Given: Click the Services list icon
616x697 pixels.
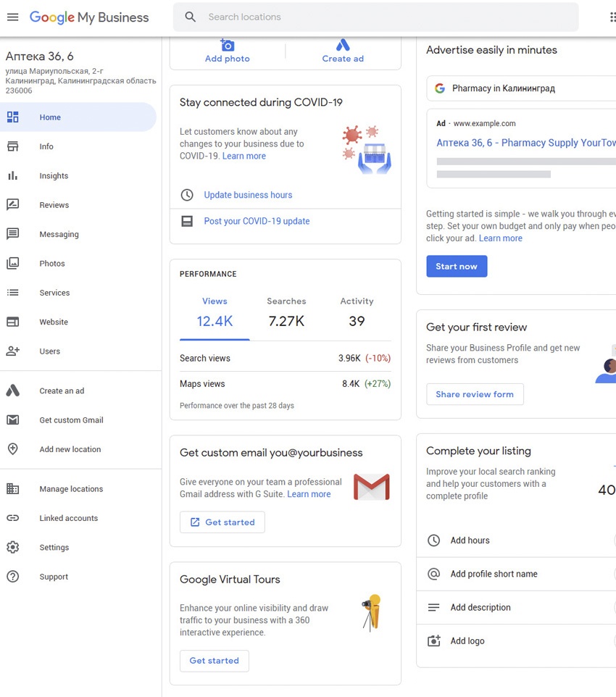Looking at the screenshot, I should 13,293.
